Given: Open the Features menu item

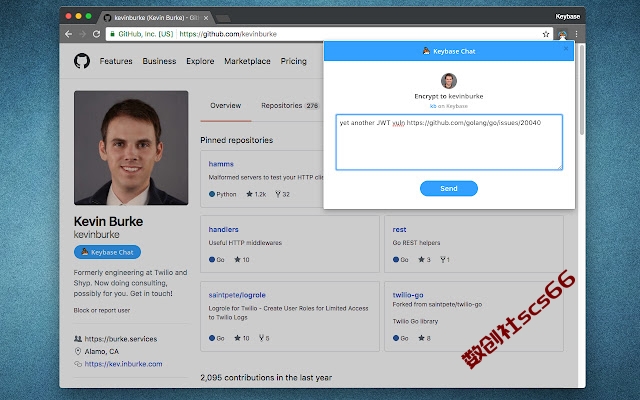Looking at the screenshot, I should (x=116, y=61).
